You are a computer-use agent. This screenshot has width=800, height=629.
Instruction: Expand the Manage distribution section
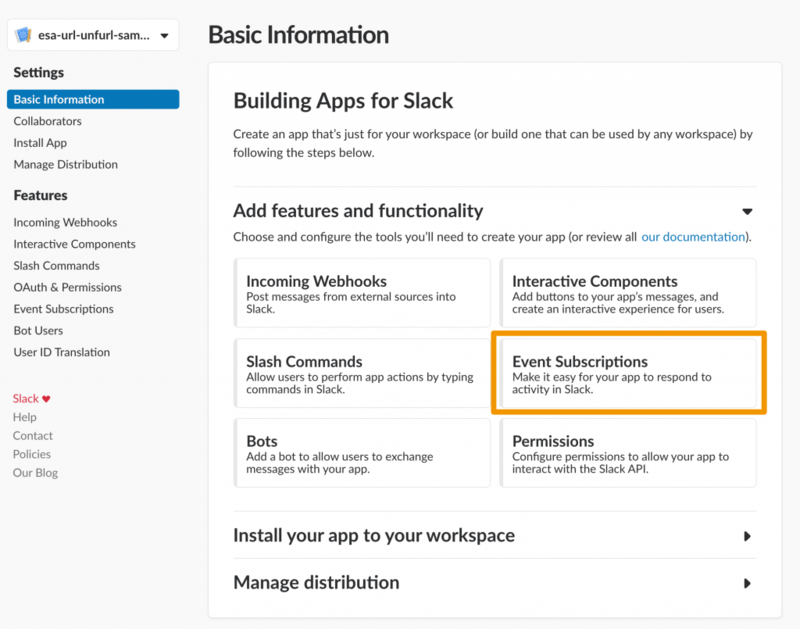coord(746,583)
